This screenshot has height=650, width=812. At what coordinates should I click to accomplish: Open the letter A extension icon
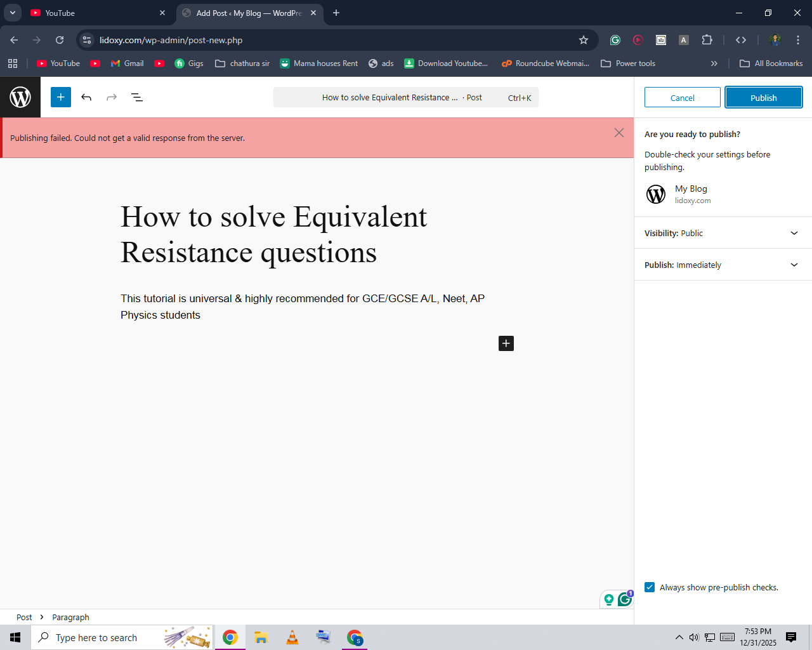(x=684, y=40)
